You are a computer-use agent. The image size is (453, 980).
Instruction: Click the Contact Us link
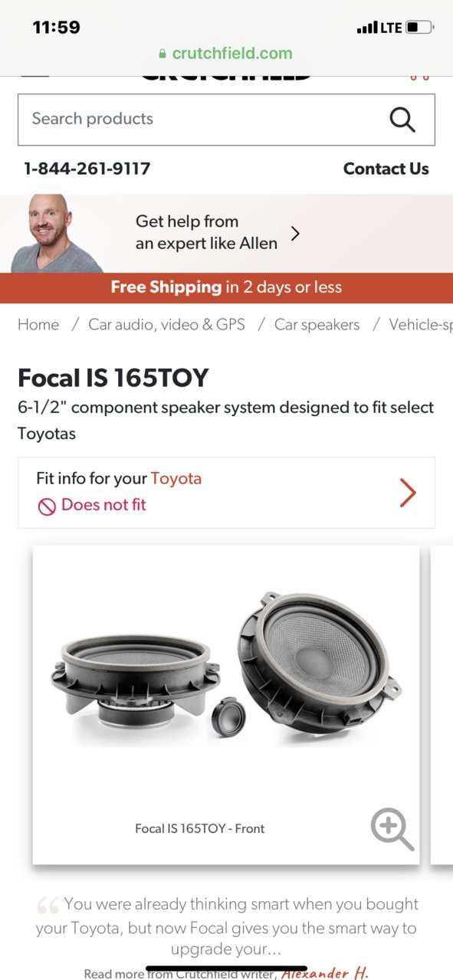tap(386, 169)
